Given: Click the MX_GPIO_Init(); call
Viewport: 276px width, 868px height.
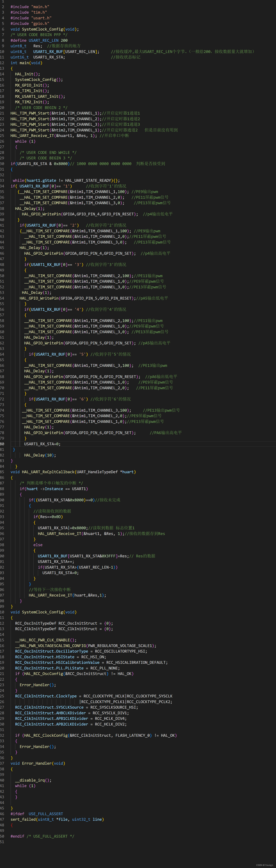Looking at the screenshot, I should coord(32,85).
